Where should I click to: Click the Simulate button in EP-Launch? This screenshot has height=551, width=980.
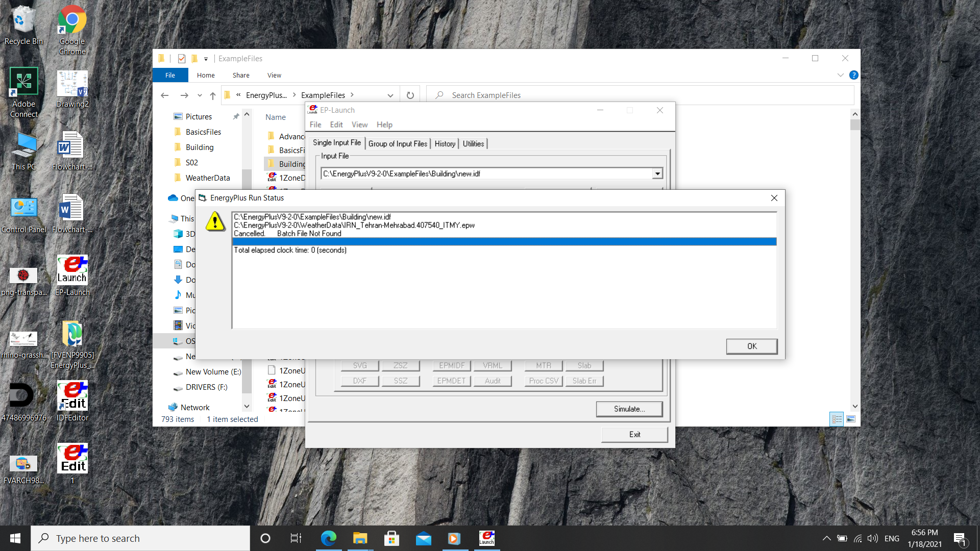[629, 409]
